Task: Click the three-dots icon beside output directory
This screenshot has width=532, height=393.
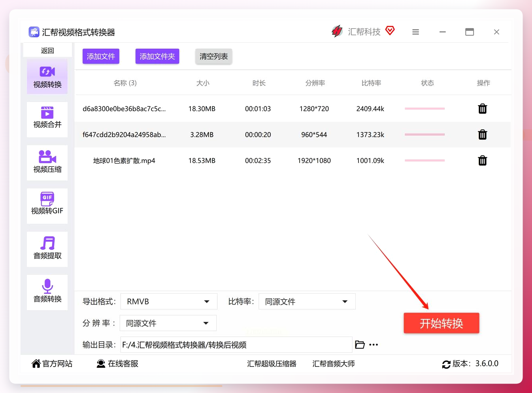Action: pyautogui.click(x=374, y=345)
